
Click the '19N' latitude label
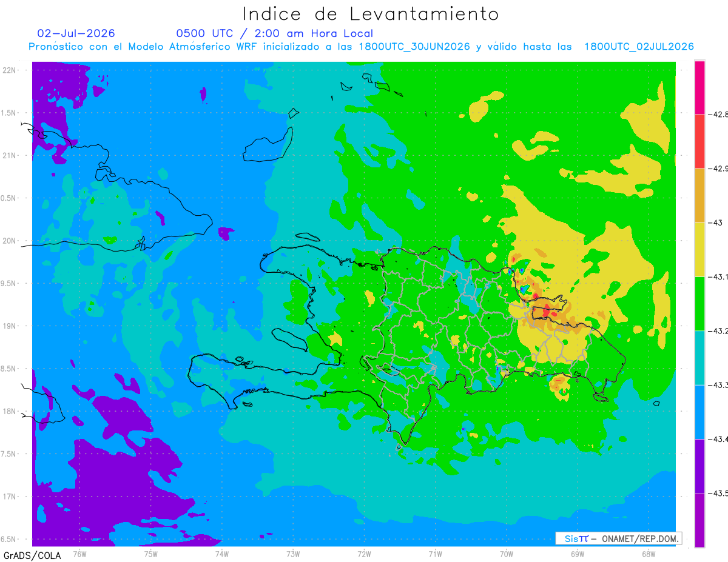(9, 326)
